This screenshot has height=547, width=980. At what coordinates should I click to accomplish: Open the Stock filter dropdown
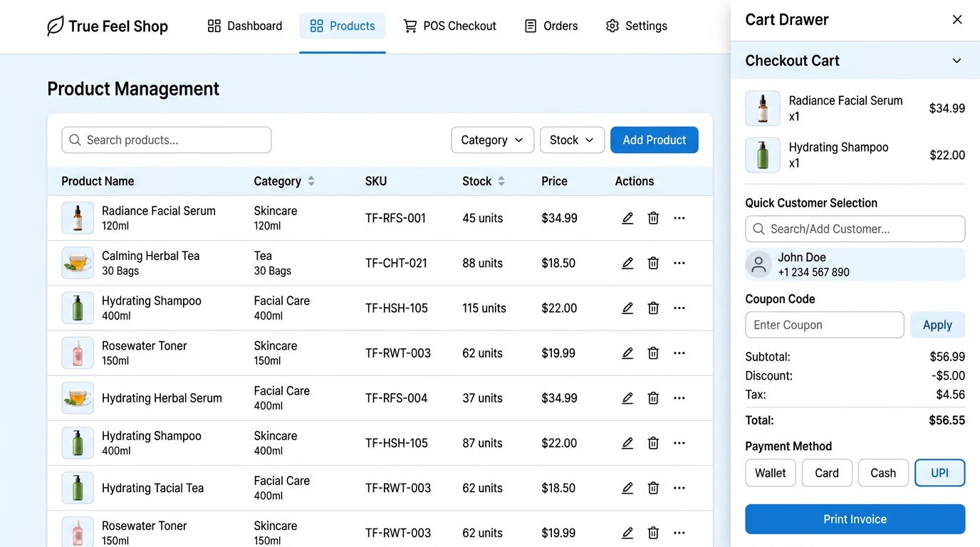point(572,140)
